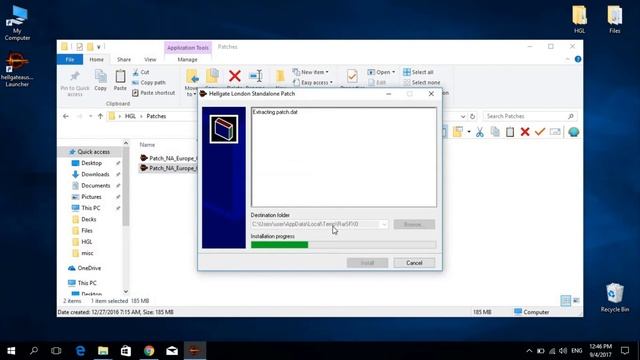Switch to large icons view layout

(576, 301)
